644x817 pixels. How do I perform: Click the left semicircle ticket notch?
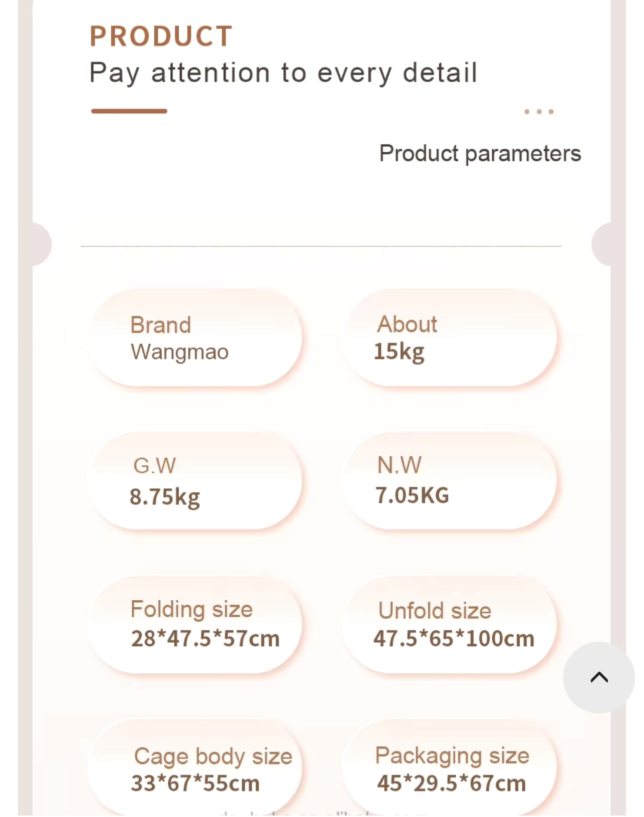click(42, 244)
